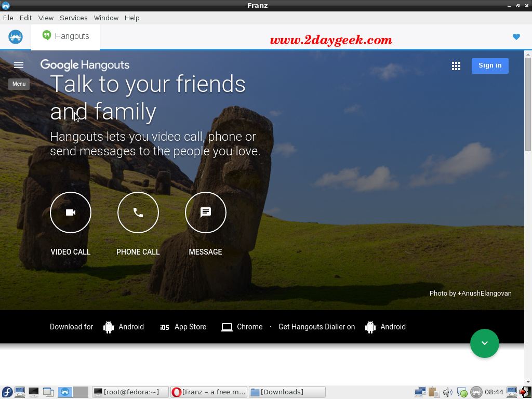
Task: Click the window switcher icon in taskbar
Action: (48, 392)
